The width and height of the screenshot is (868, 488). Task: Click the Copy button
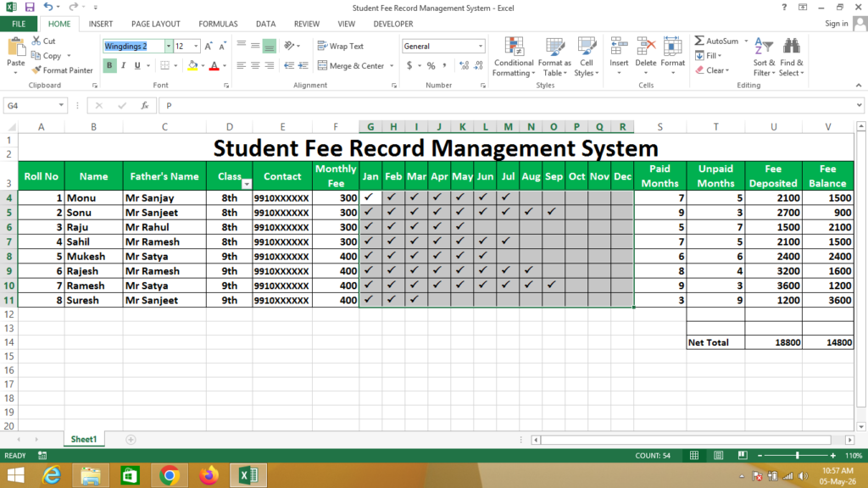pyautogui.click(x=47, y=55)
